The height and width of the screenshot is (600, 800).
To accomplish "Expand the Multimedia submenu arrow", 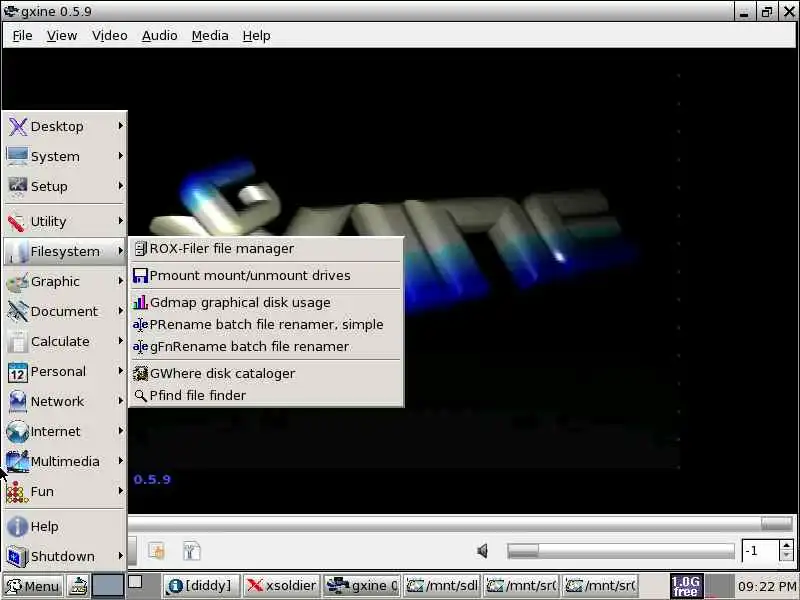I will [120, 461].
